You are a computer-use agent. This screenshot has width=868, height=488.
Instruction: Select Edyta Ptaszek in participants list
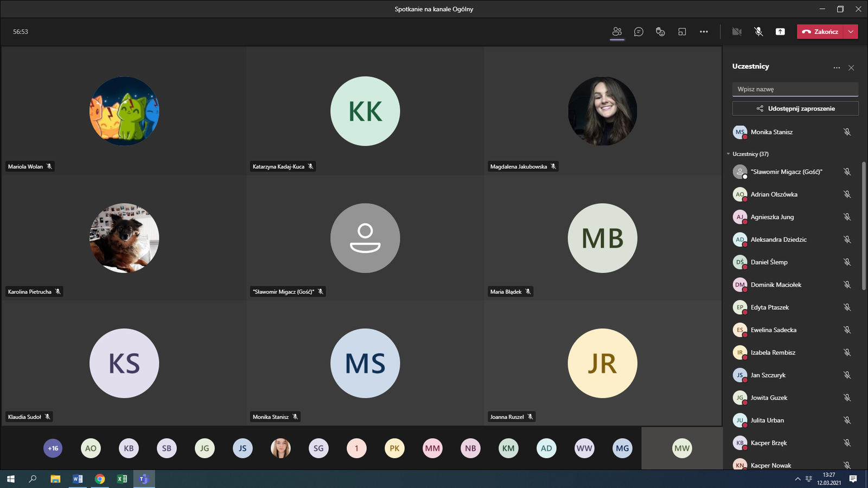770,307
